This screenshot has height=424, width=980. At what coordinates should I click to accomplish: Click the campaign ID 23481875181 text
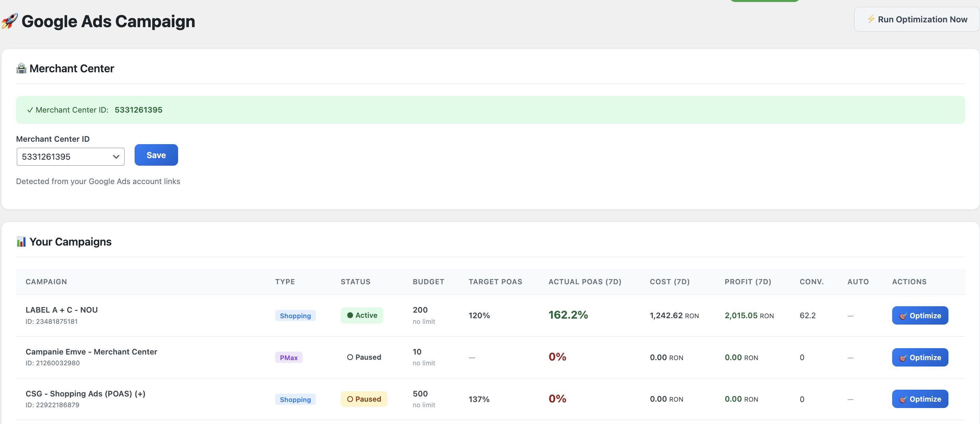(52, 321)
